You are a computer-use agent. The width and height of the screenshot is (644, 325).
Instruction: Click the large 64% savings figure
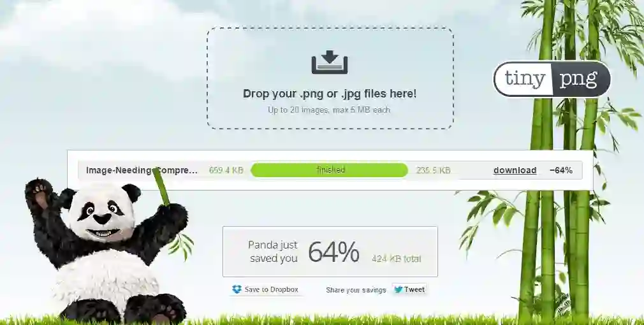click(333, 252)
